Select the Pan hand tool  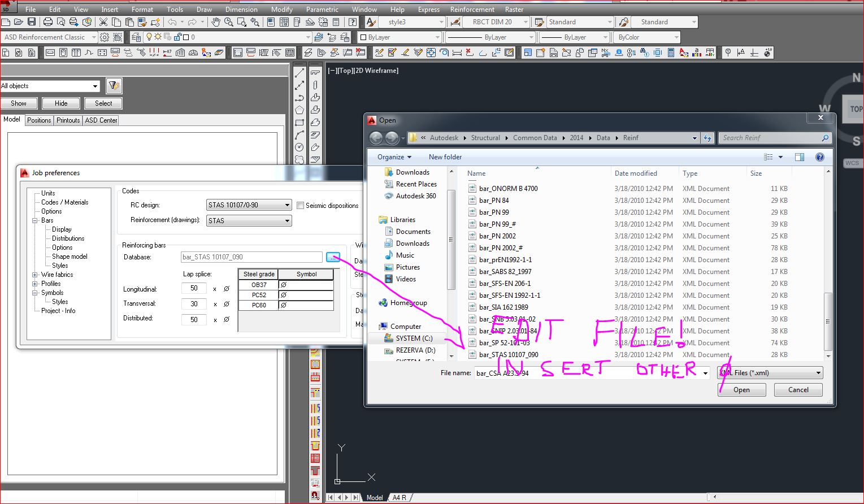[x=216, y=22]
